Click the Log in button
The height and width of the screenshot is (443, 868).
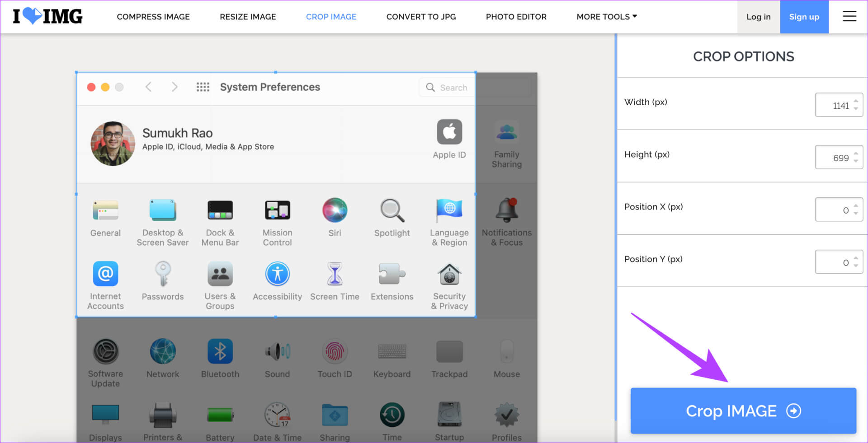pyautogui.click(x=758, y=17)
